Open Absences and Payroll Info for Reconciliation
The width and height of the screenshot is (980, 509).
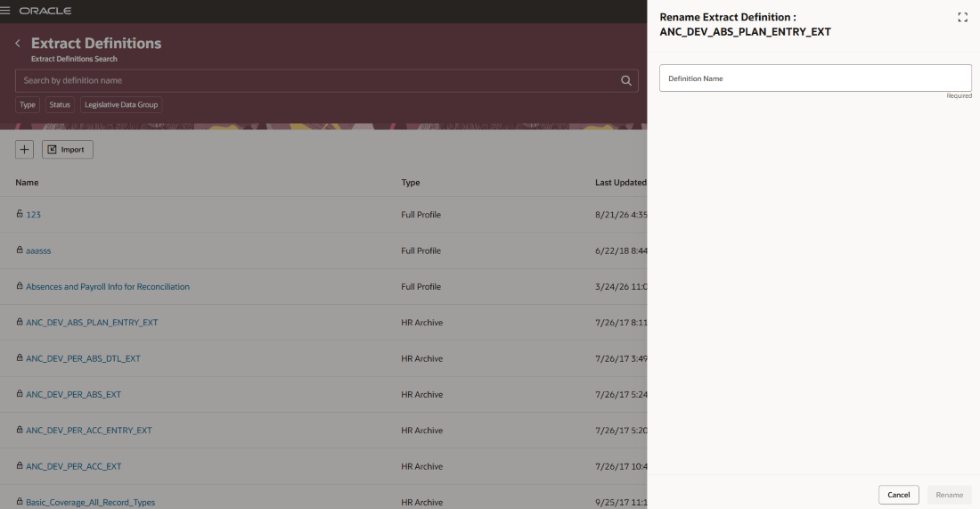108,286
